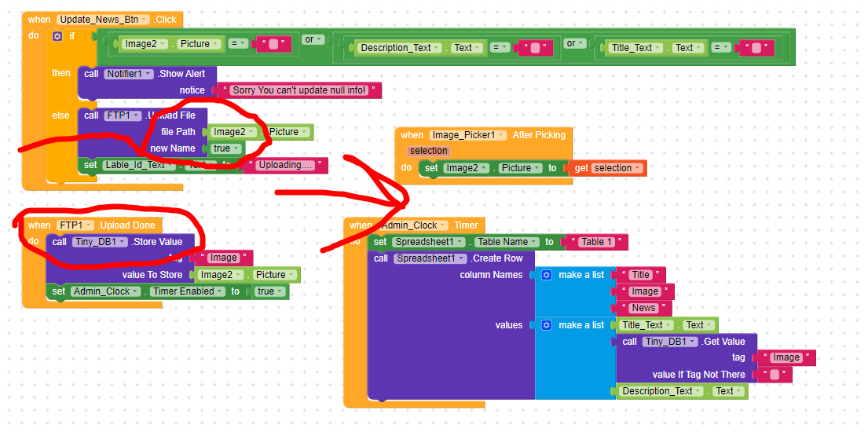This screenshot has height=432, width=868.
Task: Open the mutator gear on the if block
Action: [x=57, y=36]
